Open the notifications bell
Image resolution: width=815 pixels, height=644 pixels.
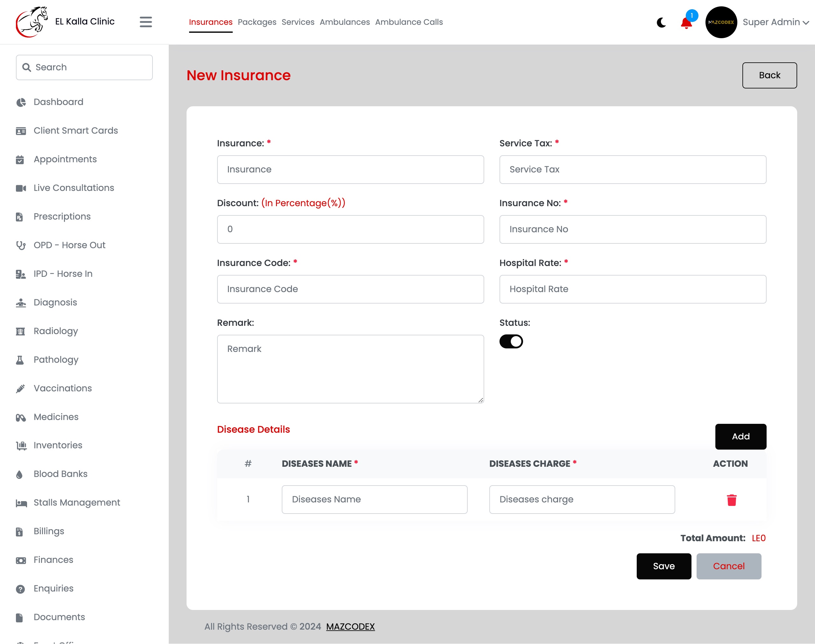coord(686,23)
